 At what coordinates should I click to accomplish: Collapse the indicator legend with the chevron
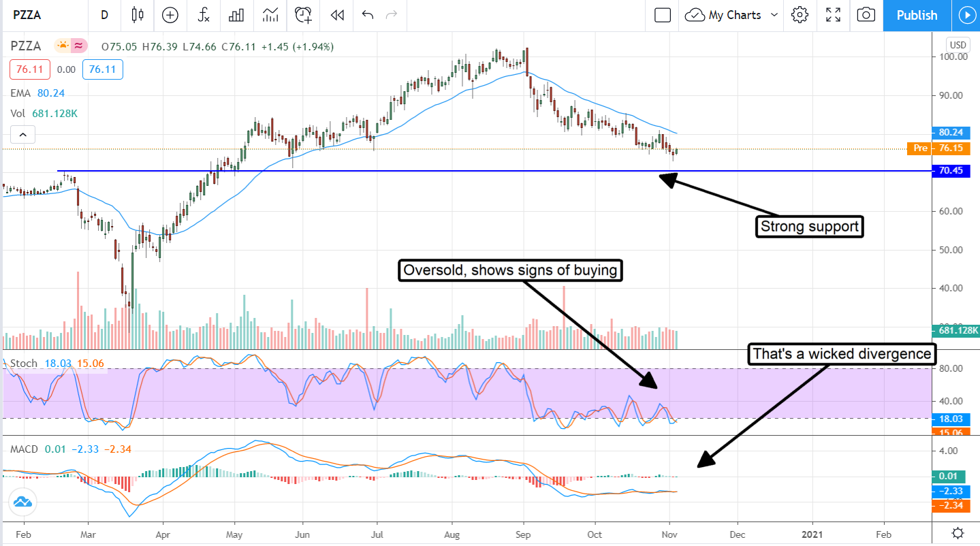pyautogui.click(x=22, y=135)
